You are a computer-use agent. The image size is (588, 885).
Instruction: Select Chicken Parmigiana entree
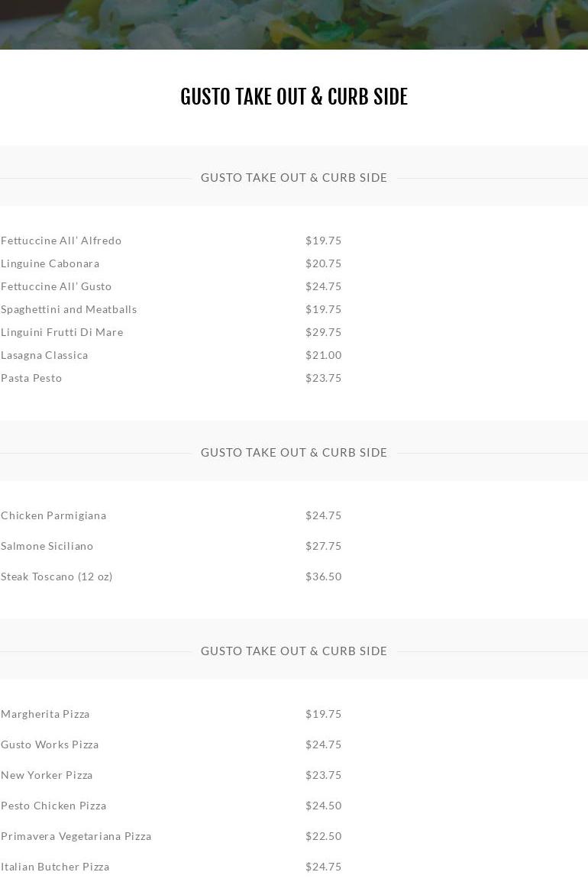coord(53,515)
